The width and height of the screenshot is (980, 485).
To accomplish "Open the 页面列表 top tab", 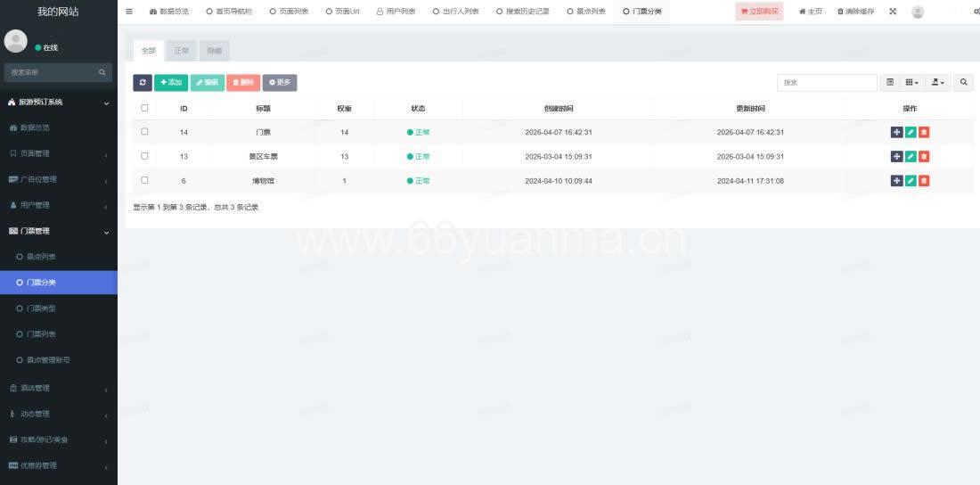I will tap(290, 12).
